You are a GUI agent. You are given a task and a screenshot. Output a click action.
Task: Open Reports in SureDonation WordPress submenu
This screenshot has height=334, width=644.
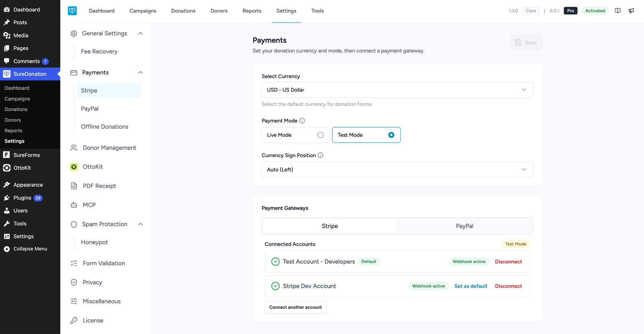click(x=13, y=131)
